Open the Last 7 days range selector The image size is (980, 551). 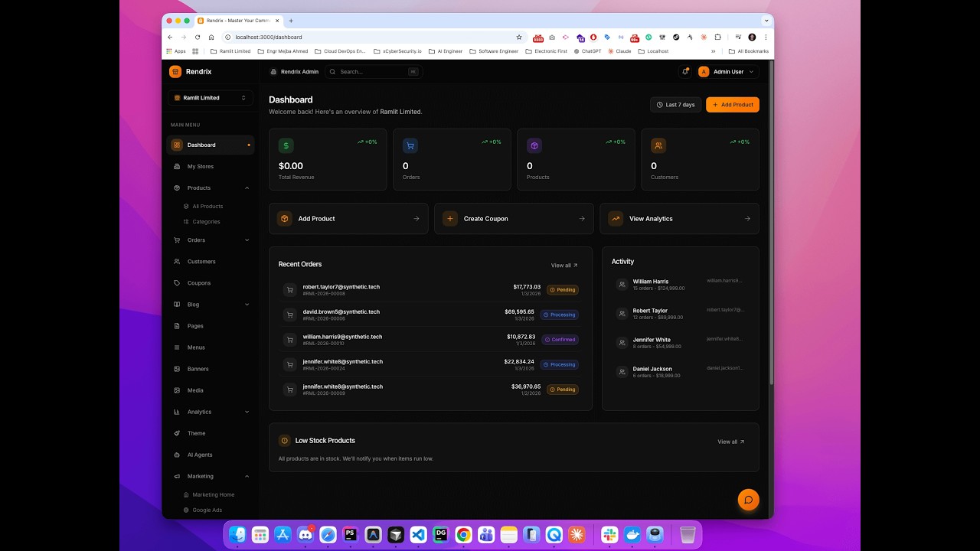pyautogui.click(x=675, y=105)
